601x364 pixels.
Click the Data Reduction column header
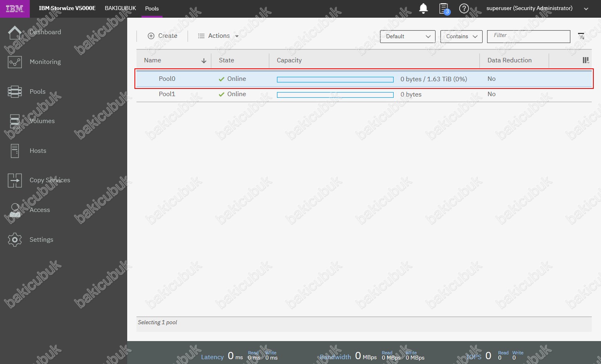(x=509, y=60)
